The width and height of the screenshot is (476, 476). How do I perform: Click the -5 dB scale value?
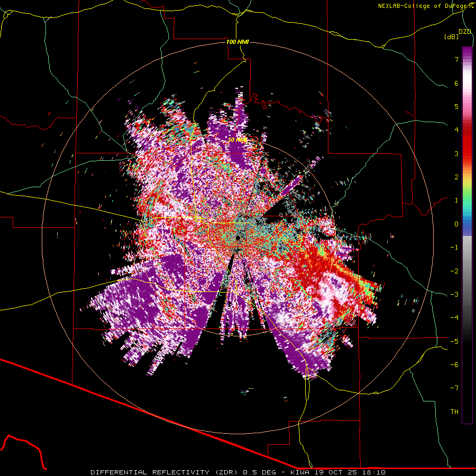pos(454,341)
